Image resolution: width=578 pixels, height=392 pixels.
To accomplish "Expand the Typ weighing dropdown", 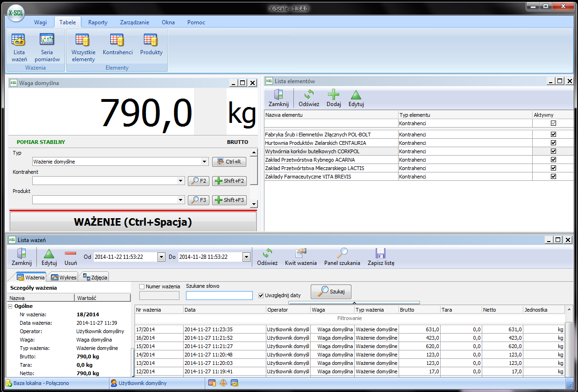I will (204, 162).
